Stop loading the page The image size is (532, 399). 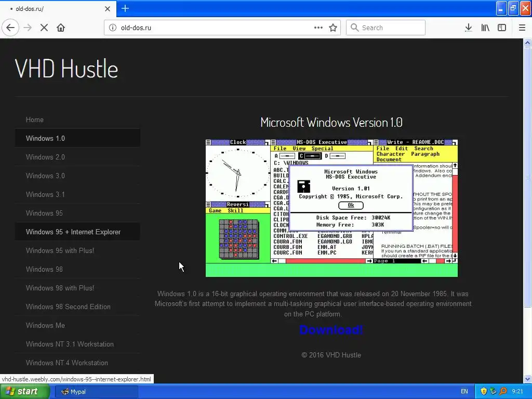point(44,28)
